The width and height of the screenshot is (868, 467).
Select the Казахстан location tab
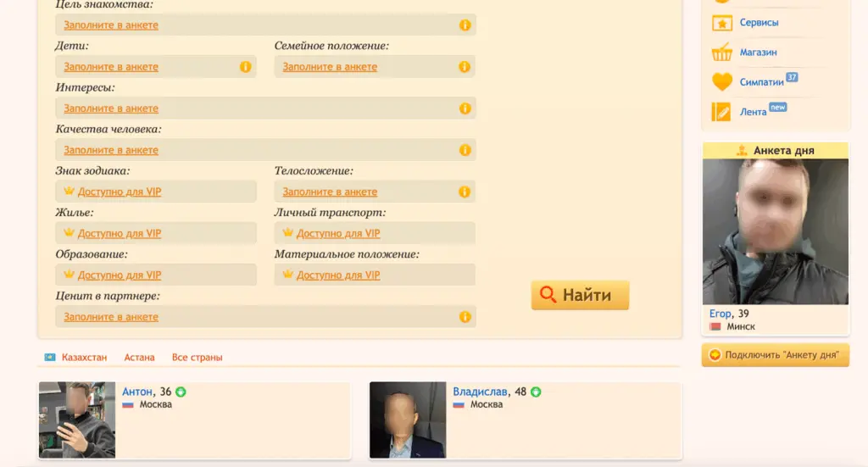pos(84,358)
